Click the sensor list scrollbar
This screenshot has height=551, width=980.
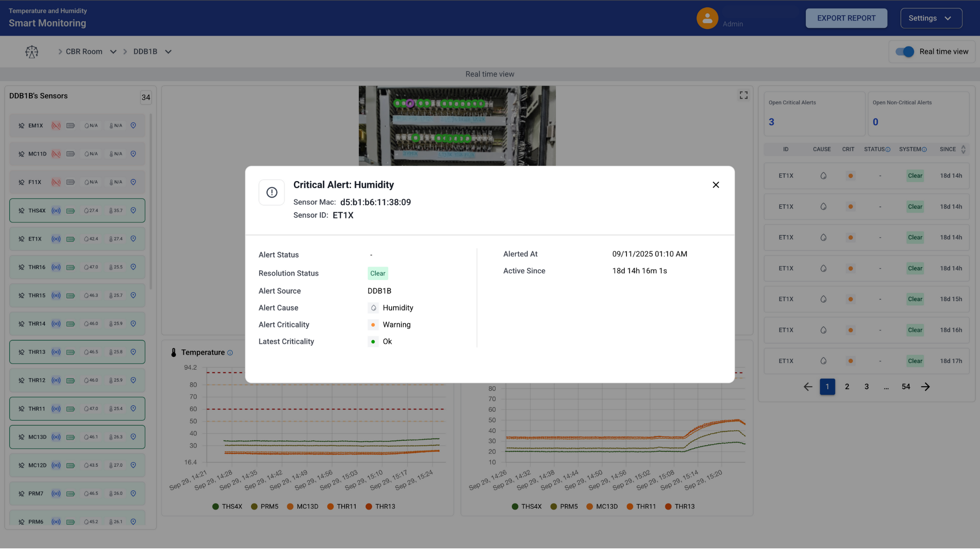(150, 201)
